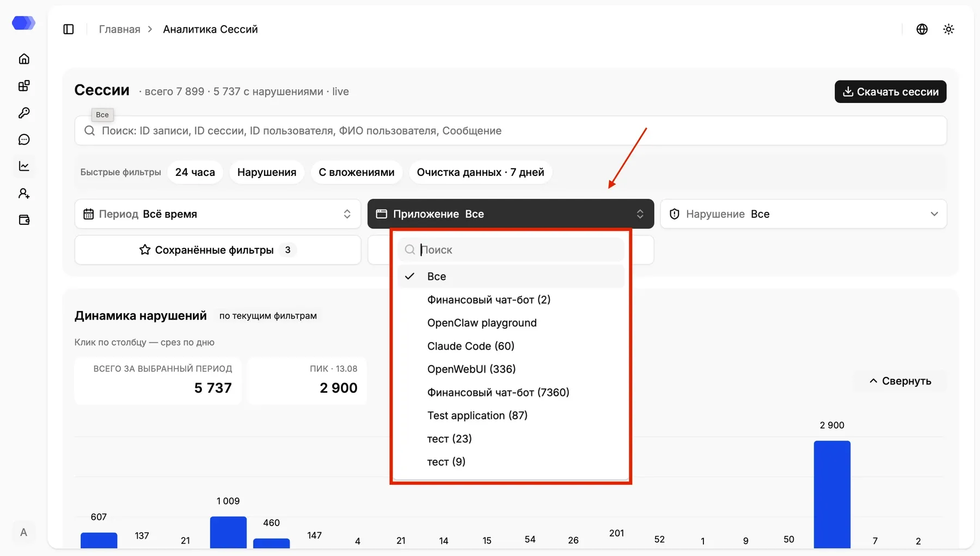Click up-down arrows of Период dropdown

347,214
